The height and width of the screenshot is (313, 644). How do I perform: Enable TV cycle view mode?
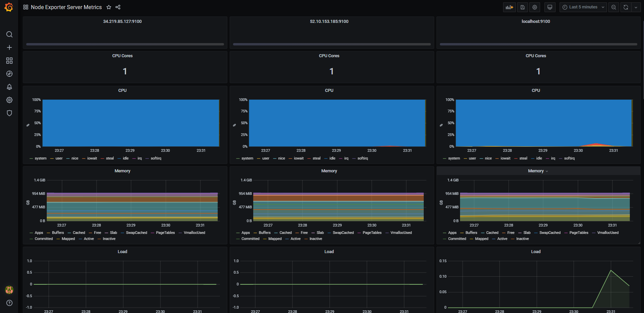[550, 7]
